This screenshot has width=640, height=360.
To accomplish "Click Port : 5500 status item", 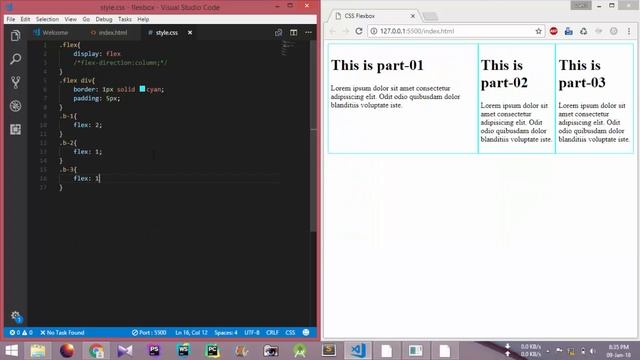I will (149, 332).
